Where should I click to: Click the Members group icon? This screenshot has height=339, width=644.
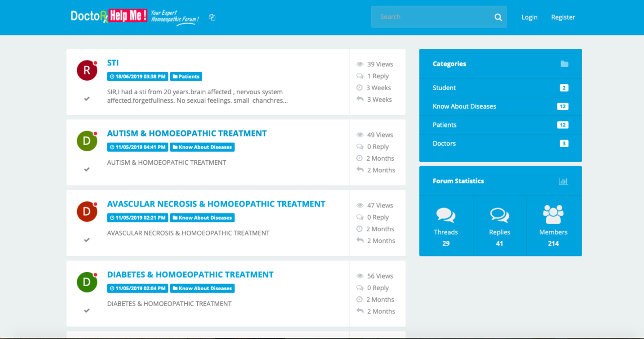pos(553,214)
